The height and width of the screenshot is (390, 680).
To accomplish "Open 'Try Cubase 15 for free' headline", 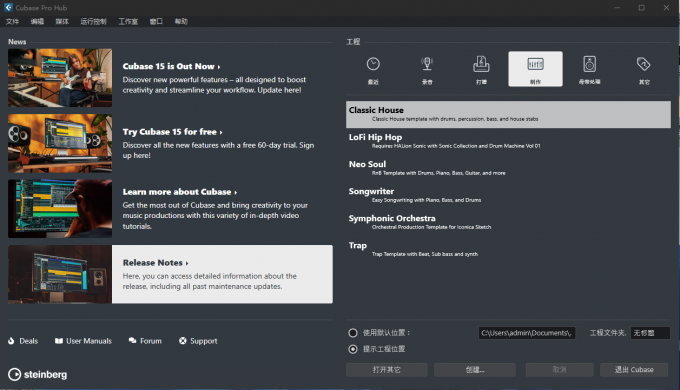I will [x=172, y=132].
